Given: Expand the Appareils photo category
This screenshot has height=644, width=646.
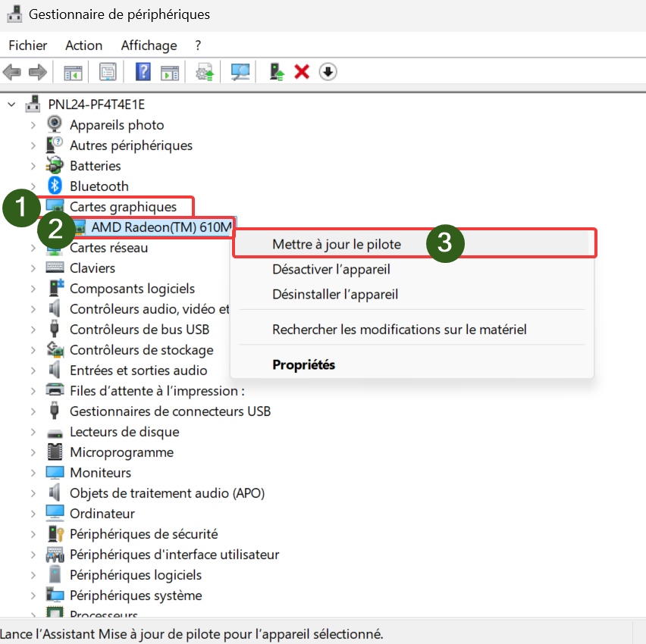Looking at the screenshot, I should (x=33, y=124).
